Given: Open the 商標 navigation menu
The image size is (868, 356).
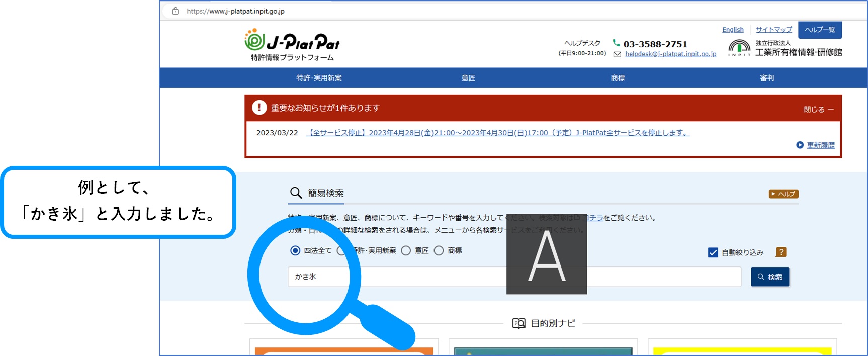Looking at the screenshot, I should [618, 78].
